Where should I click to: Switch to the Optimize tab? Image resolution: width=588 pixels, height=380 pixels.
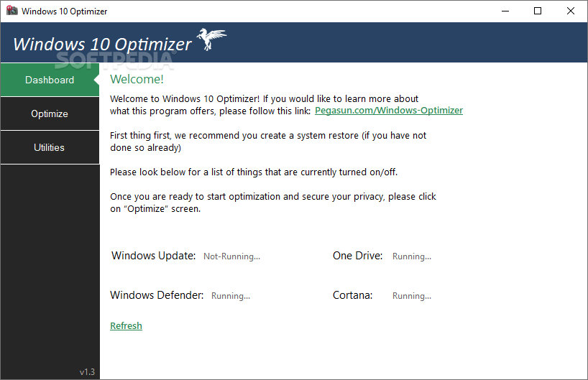pyautogui.click(x=50, y=113)
